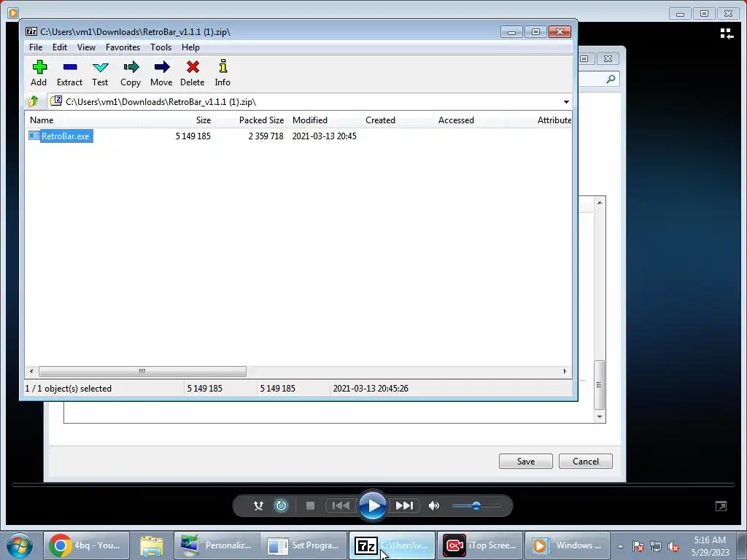The width and height of the screenshot is (747, 560).
Task: Select the Move toolbar button
Action: 161,73
